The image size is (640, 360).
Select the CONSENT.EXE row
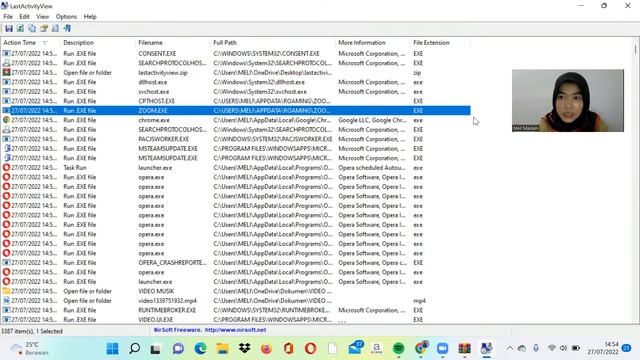pyautogui.click(x=236, y=53)
